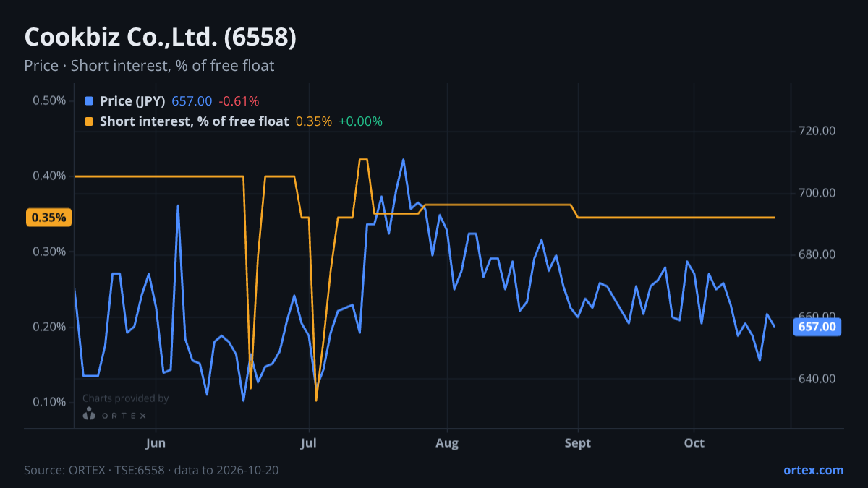Click the -0.61% price change value
The height and width of the screenshot is (488, 868).
click(x=239, y=101)
